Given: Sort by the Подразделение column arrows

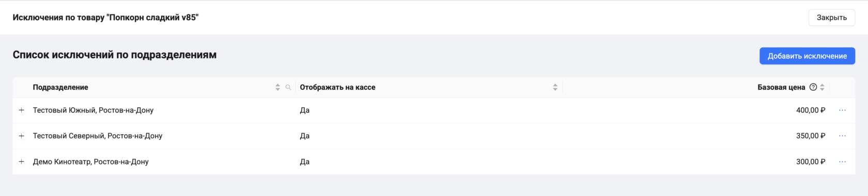Looking at the screenshot, I should (x=277, y=87).
